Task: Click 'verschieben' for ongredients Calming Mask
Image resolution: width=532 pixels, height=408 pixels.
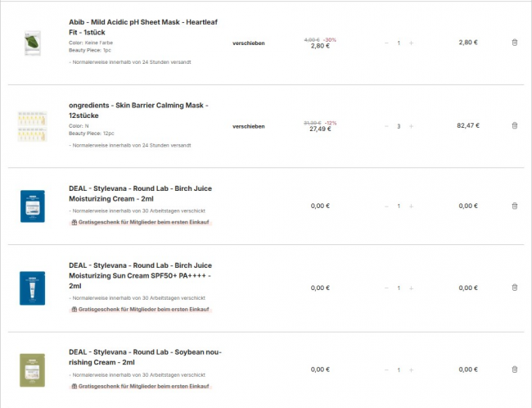Action: tap(249, 126)
